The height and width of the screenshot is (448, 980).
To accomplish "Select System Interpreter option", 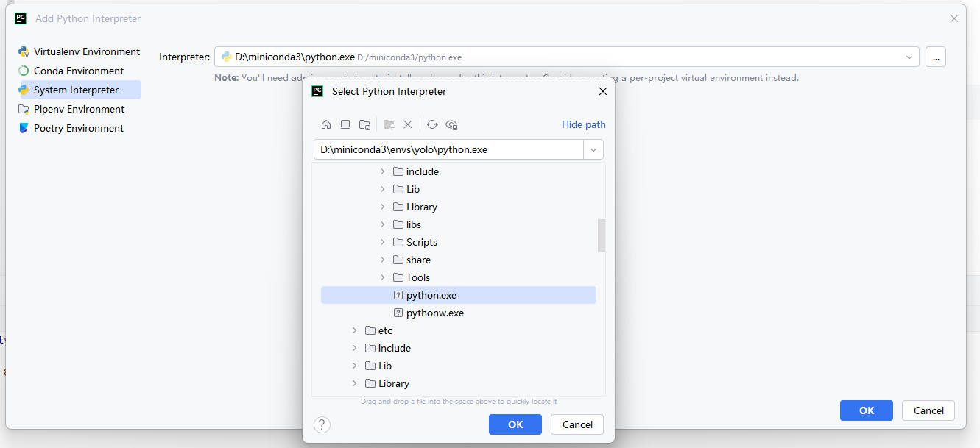I will coord(79,90).
